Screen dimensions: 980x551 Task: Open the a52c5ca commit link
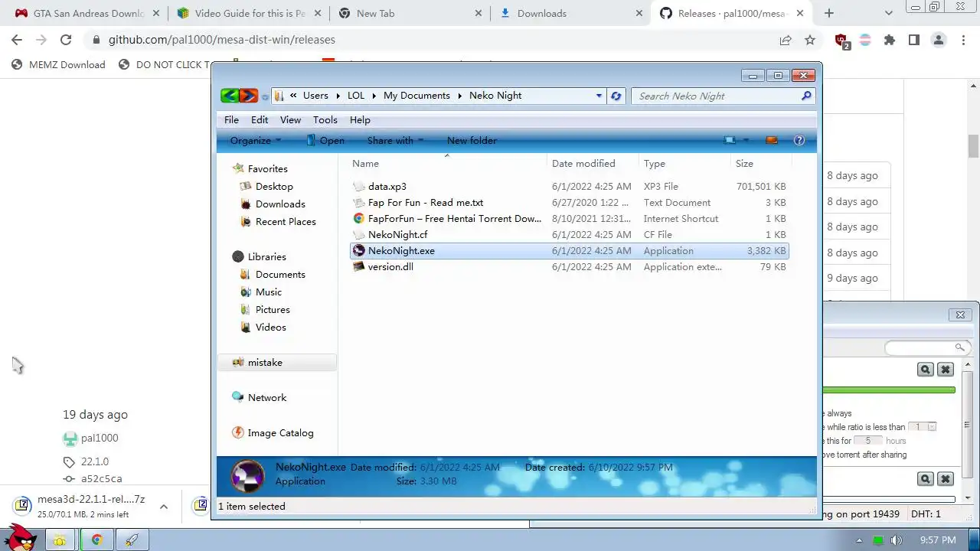(101, 478)
